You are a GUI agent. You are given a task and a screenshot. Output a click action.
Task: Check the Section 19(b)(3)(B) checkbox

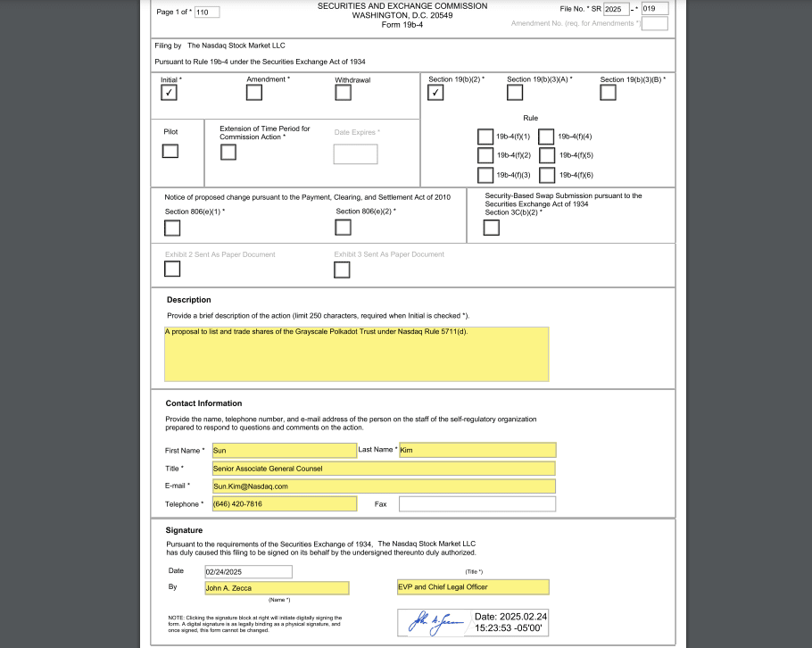click(x=608, y=93)
